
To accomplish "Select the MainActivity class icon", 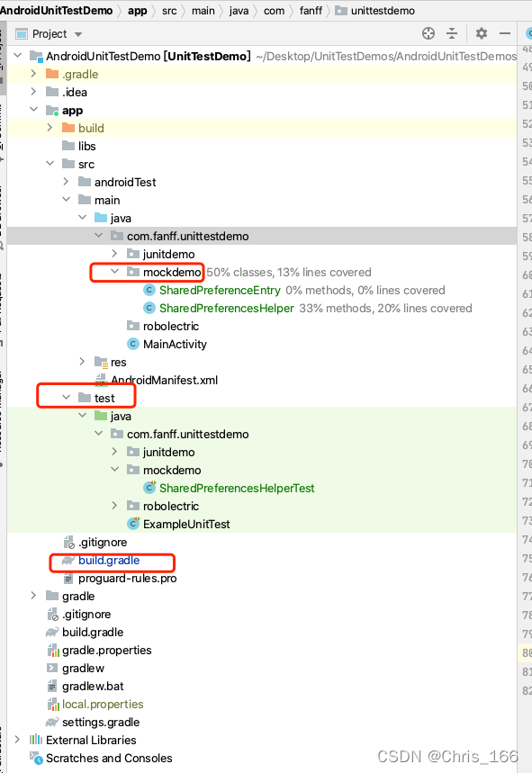I will 133,344.
